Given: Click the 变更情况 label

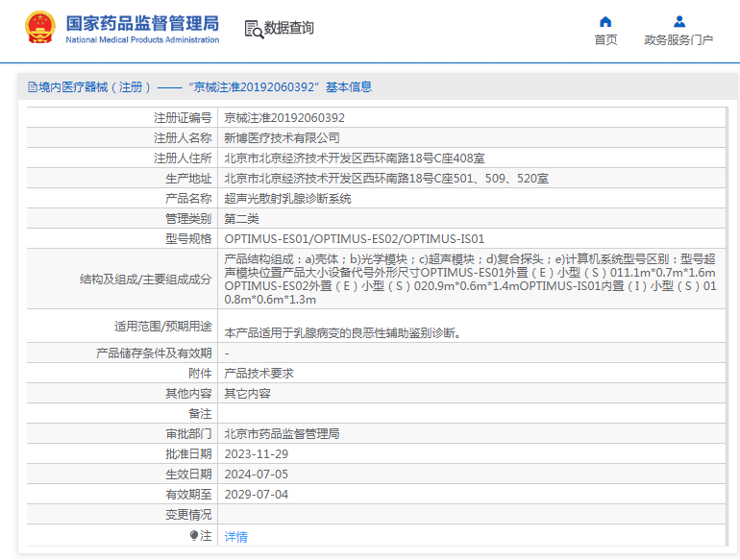Looking at the screenshot, I should click(x=188, y=515).
